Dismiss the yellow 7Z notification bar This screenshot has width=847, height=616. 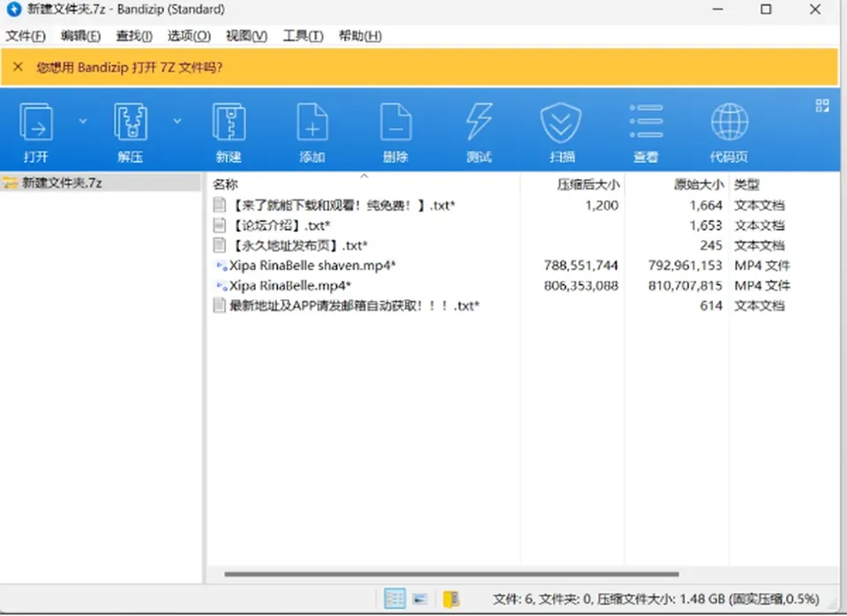tap(18, 67)
